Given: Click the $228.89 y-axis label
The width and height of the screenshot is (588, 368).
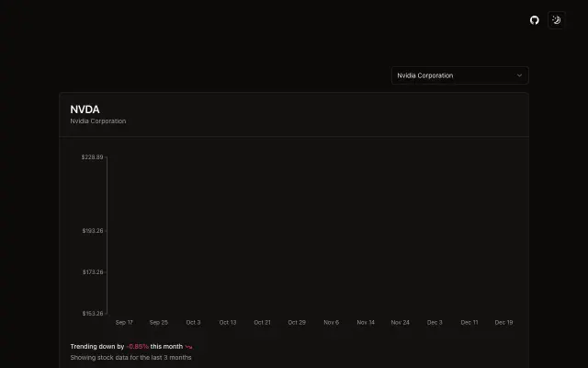Looking at the screenshot, I should [92, 157].
